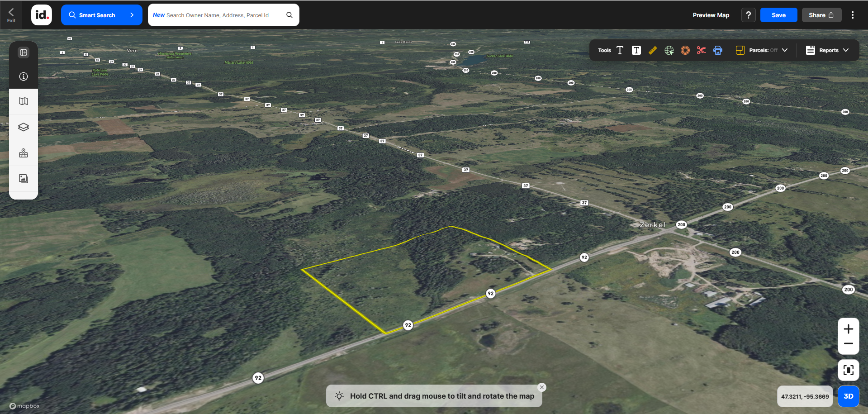This screenshot has height=414, width=868.
Task: Click the print map icon
Action: coord(718,50)
